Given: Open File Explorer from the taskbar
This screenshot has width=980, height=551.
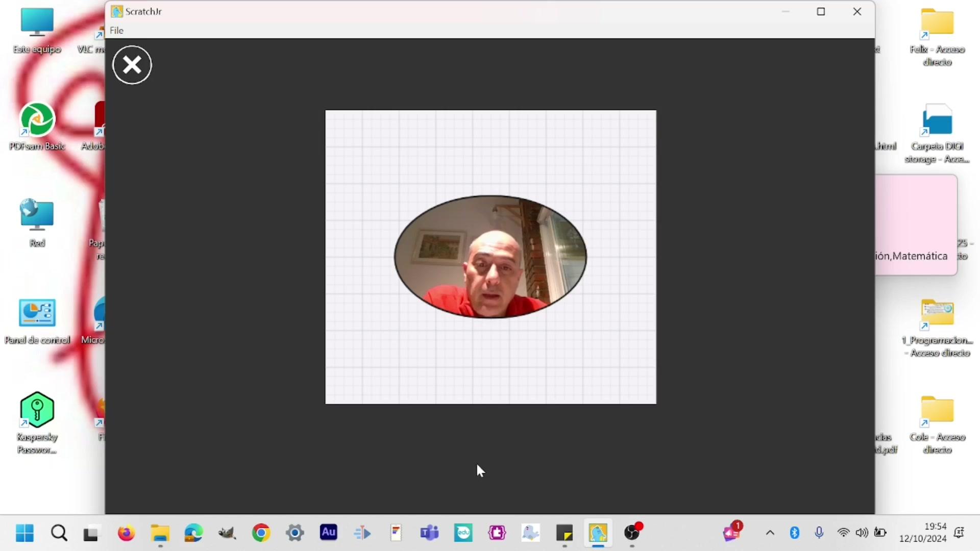Looking at the screenshot, I should tap(160, 533).
